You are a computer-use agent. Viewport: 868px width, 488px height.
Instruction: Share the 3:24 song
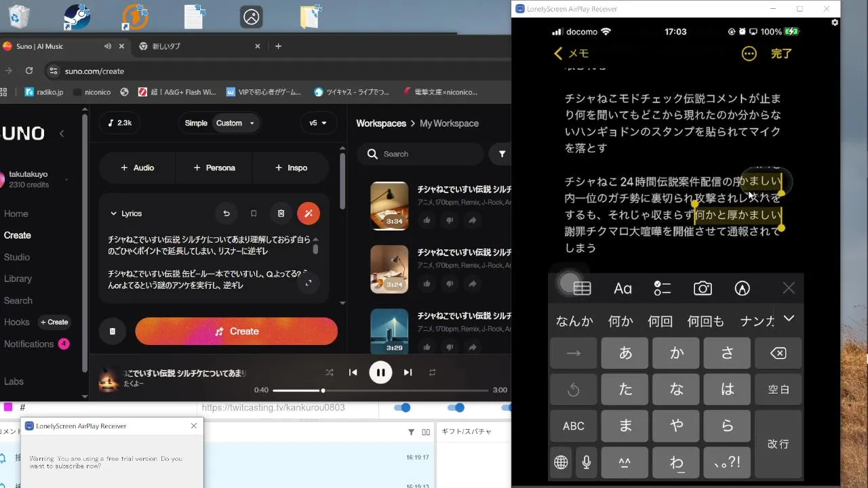click(473, 284)
